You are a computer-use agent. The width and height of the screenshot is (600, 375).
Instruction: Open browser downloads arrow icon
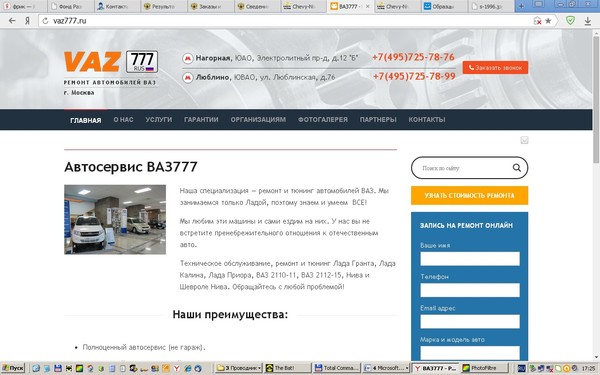tap(587, 21)
